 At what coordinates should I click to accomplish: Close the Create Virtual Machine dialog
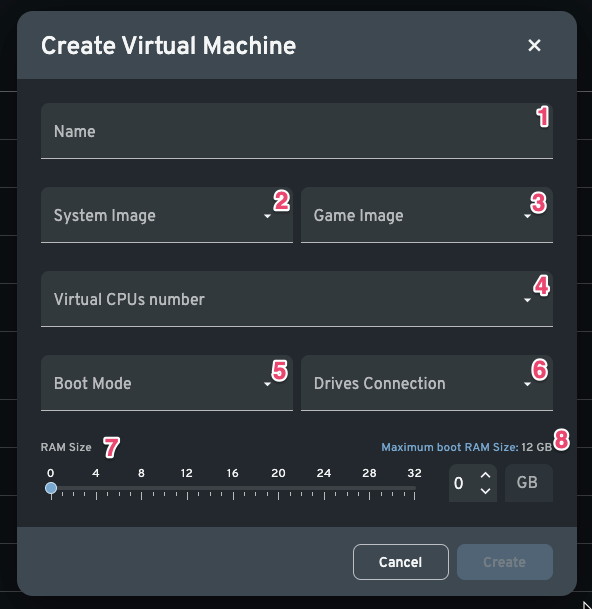point(534,45)
